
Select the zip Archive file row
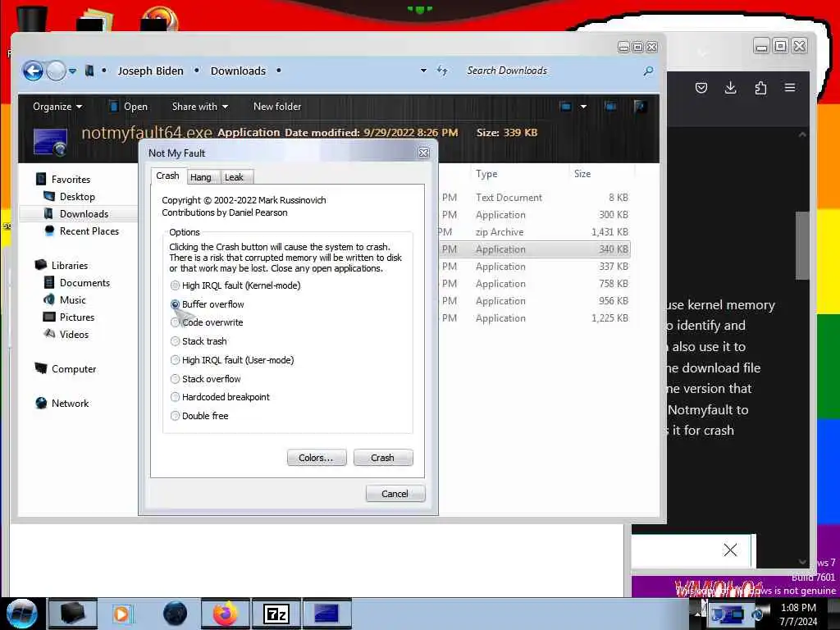pyautogui.click(x=535, y=232)
